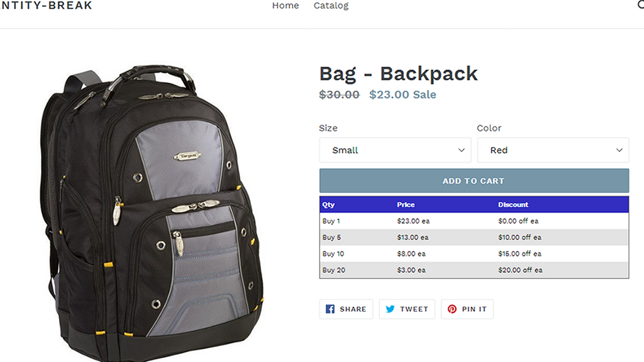Image resolution: width=644 pixels, height=362 pixels.
Task: Select the Buy 5 quantity row
Action: 474,237
